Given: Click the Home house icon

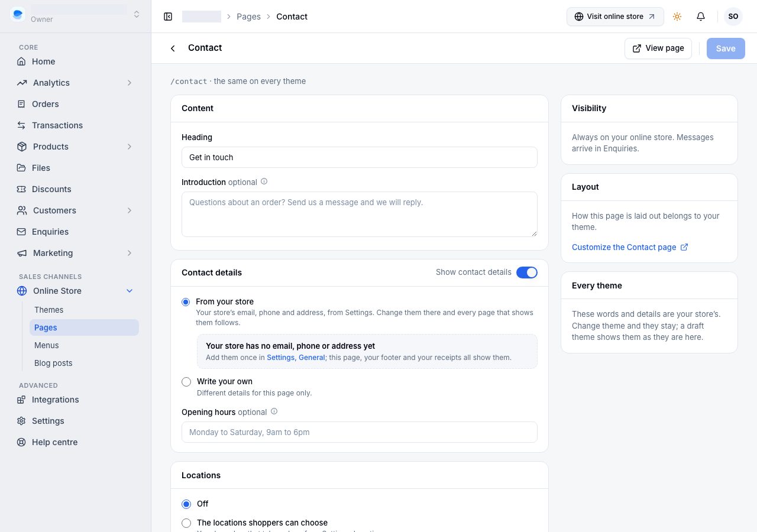Looking at the screenshot, I should 21,61.
